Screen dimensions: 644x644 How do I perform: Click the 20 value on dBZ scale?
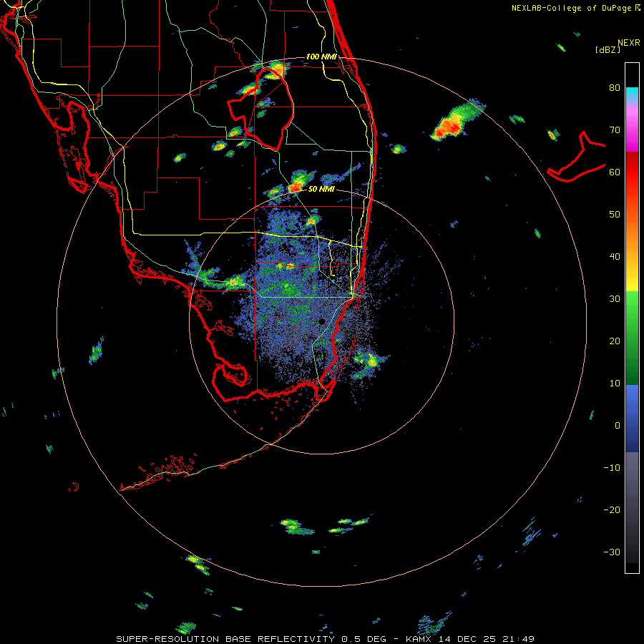615,341
